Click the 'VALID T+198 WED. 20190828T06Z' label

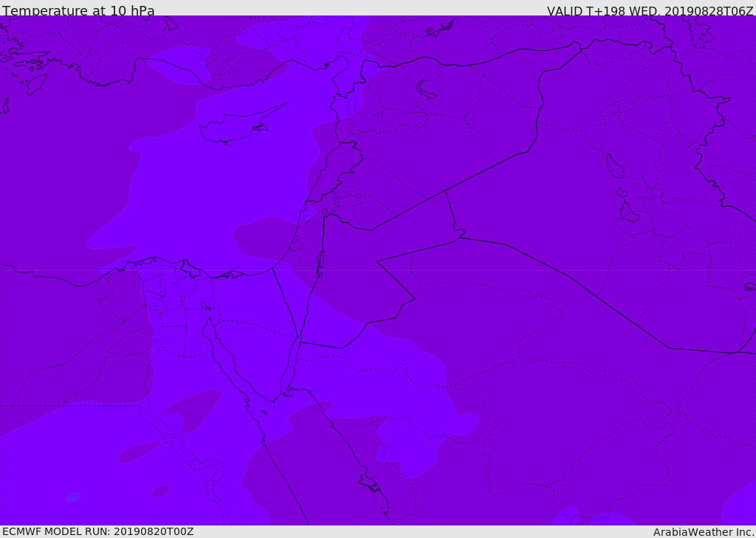tap(650, 11)
